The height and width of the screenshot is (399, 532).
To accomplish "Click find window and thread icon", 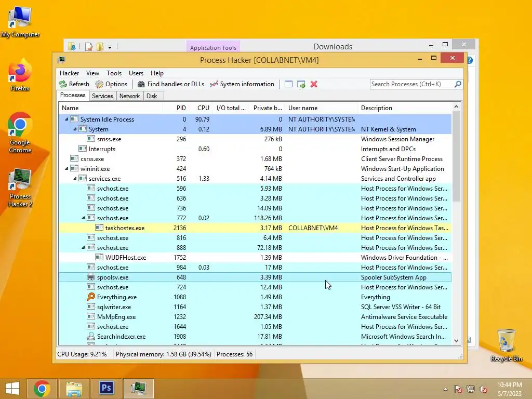I will click(x=301, y=84).
